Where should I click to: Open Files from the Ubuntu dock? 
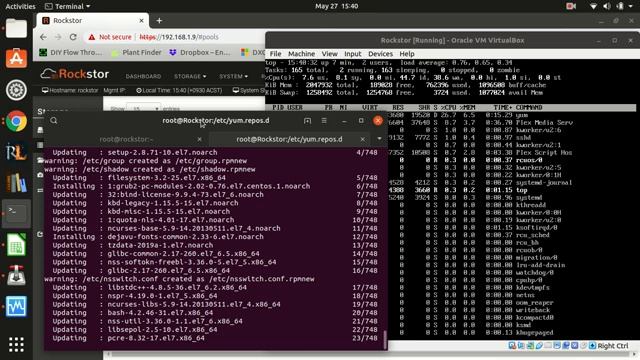(16, 29)
